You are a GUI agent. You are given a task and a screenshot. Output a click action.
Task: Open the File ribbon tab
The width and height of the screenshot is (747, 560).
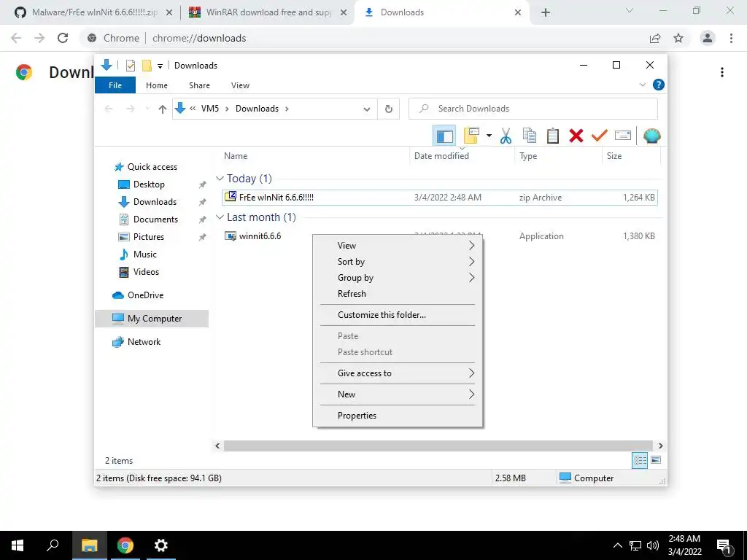coord(115,85)
